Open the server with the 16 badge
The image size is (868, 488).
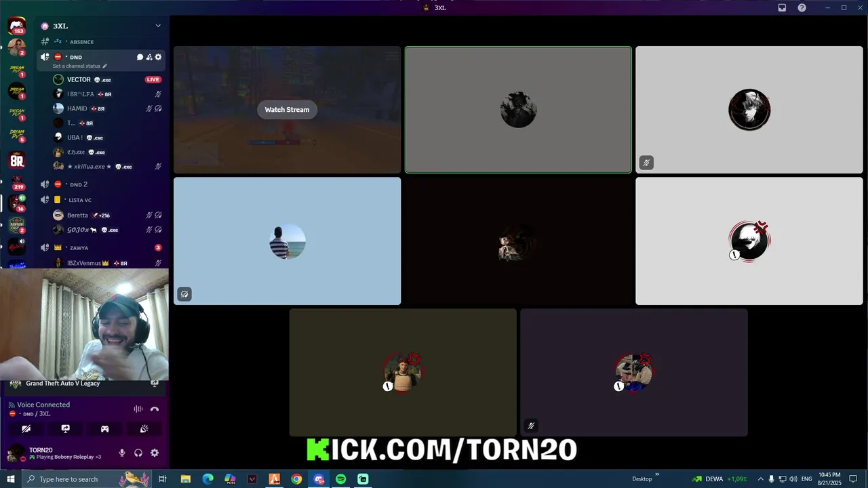pyautogui.click(x=17, y=204)
